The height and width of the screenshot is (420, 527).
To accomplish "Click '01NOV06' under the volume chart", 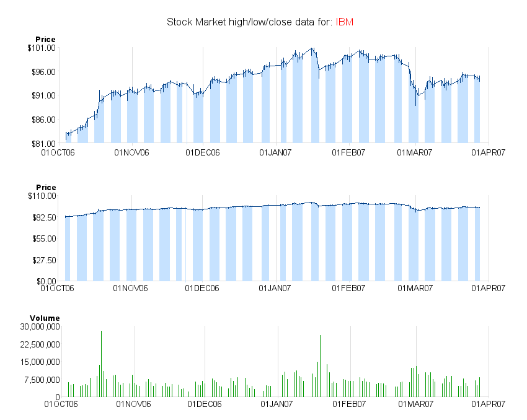I will (133, 403).
